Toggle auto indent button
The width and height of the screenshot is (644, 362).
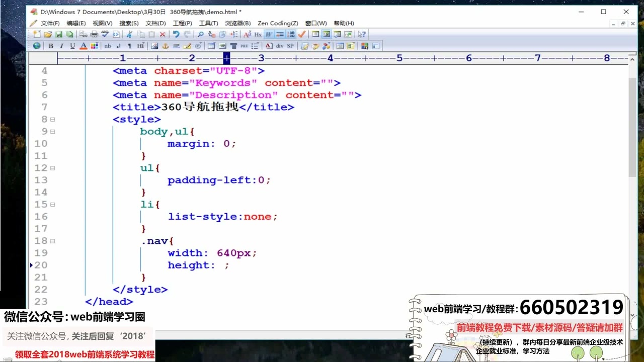coord(280,34)
